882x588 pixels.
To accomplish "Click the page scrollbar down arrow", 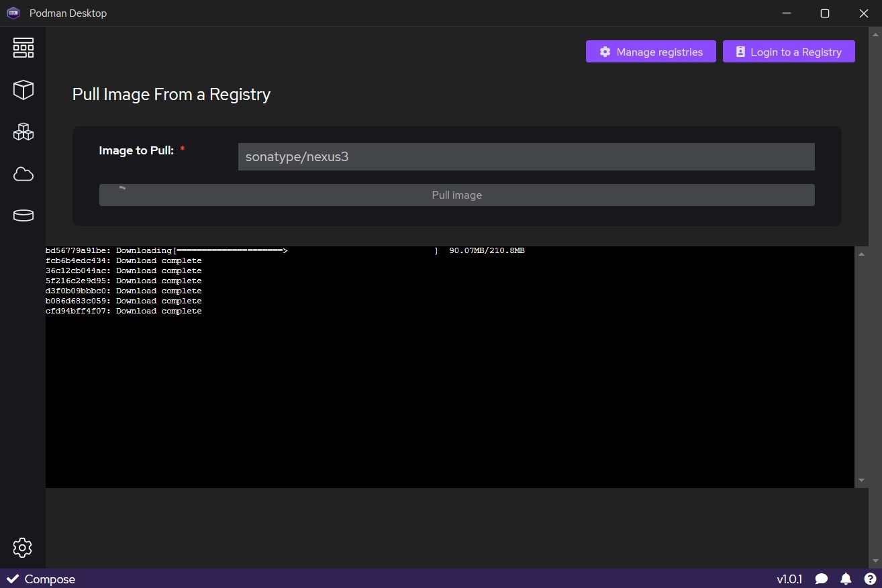I will coord(875,561).
